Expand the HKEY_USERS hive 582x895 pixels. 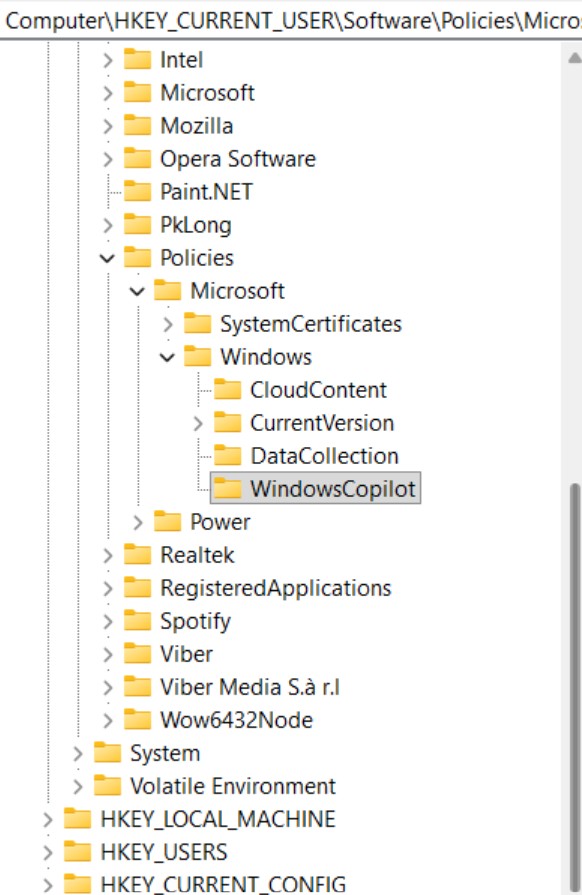(48, 852)
